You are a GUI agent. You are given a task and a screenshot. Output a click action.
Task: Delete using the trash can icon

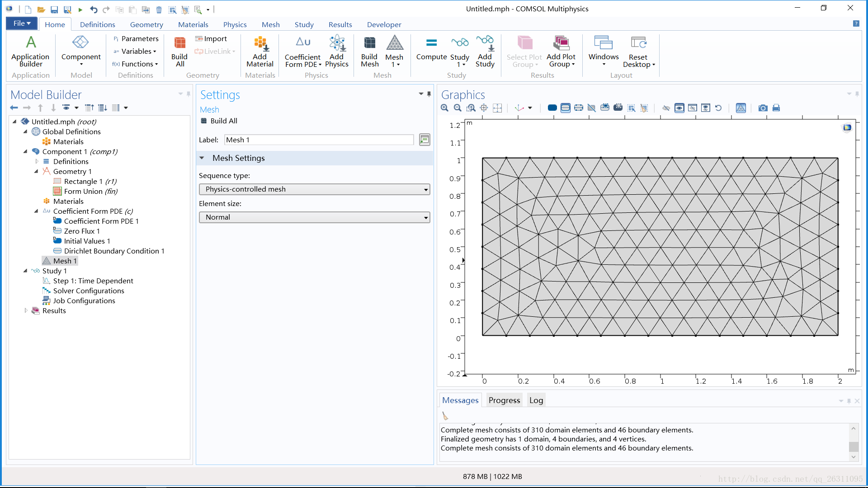coord(159,9)
